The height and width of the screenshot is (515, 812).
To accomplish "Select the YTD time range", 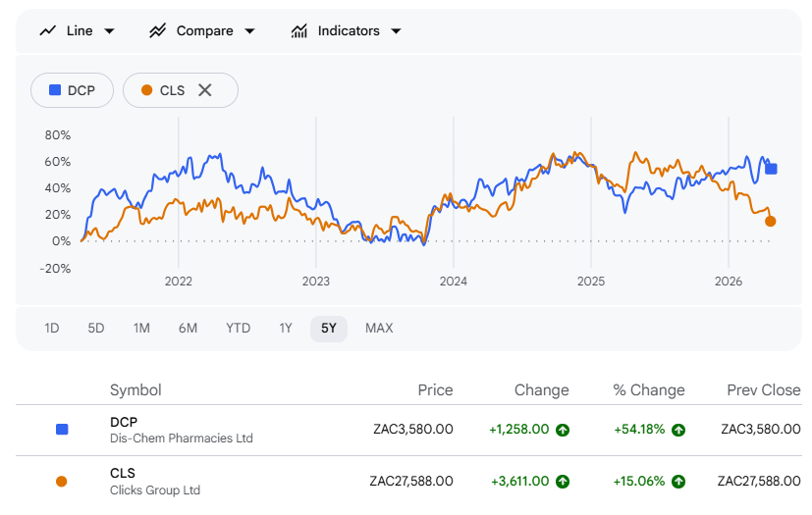I will (238, 329).
